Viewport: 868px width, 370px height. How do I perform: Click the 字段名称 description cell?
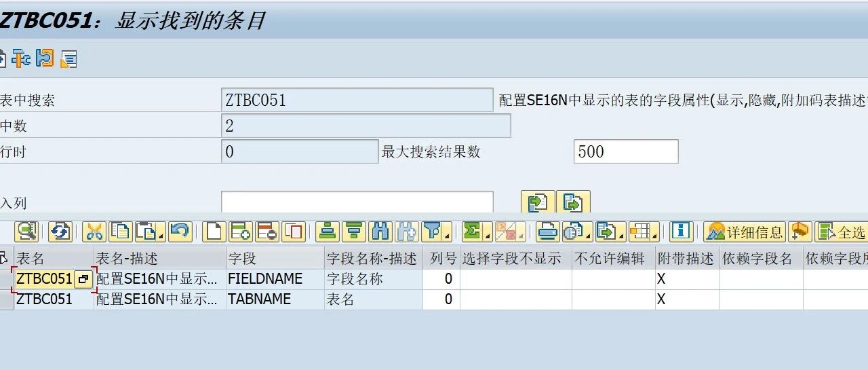(x=374, y=279)
